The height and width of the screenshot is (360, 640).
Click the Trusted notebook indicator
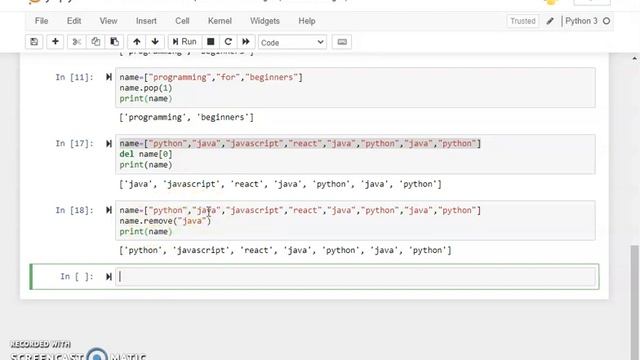(x=522, y=21)
